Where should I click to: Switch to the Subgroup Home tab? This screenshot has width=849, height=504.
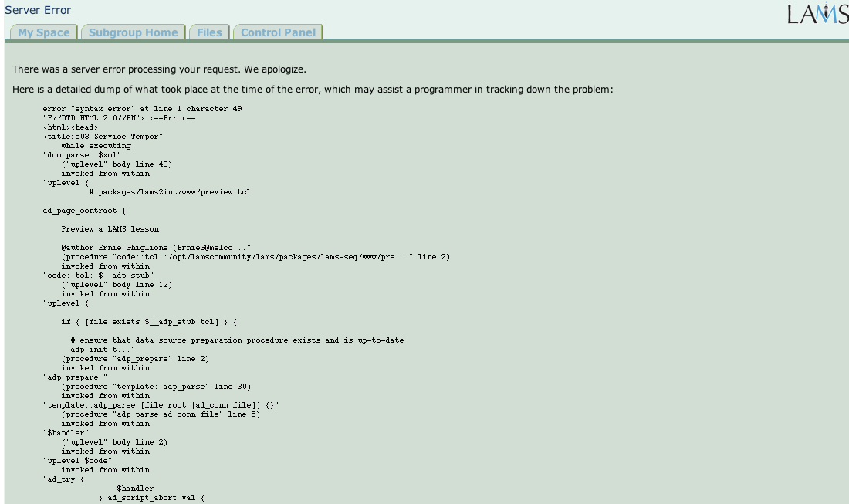coord(133,32)
